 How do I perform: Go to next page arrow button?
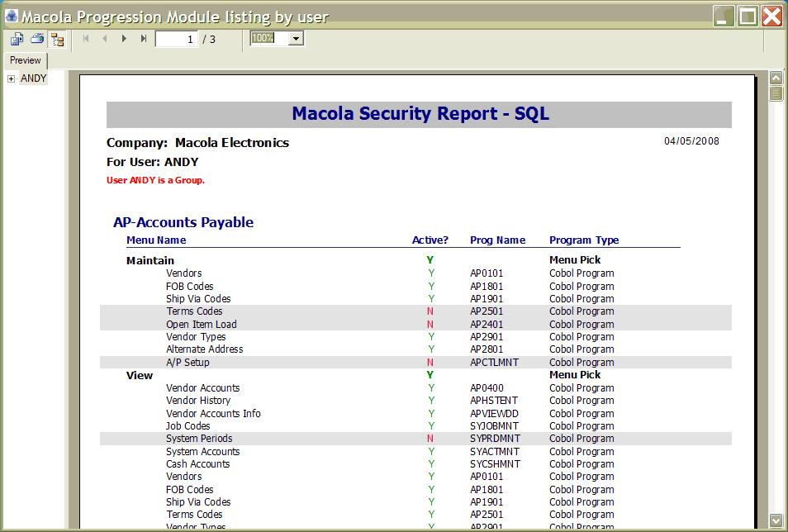[124, 39]
